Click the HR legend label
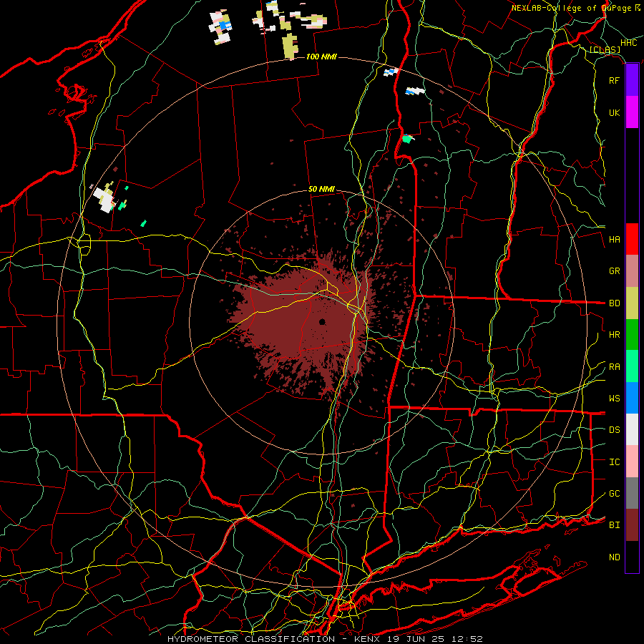Viewport: 644px width, 644px height. pos(614,335)
